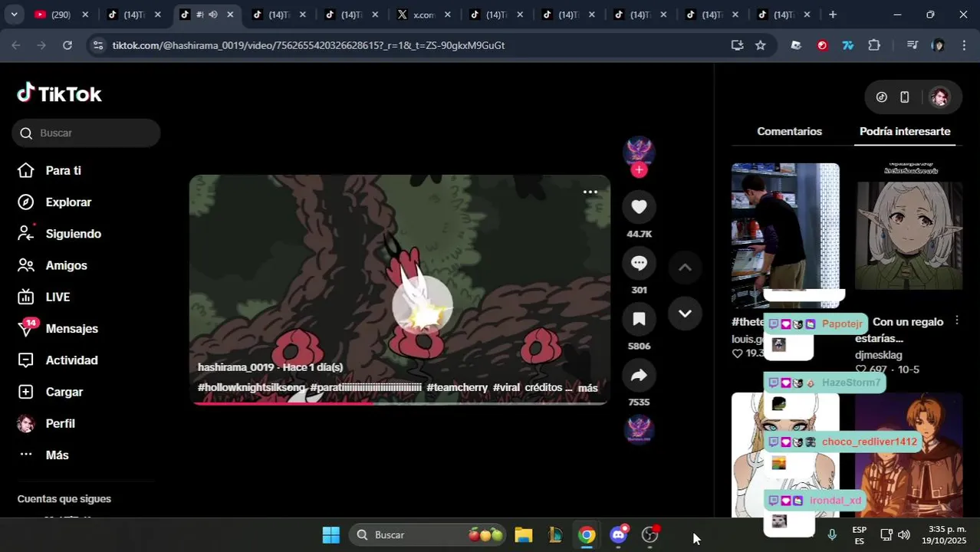This screenshot has width=980, height=552.
Task: Go to previous video with up arrow
Action: (x=685, y=268)
